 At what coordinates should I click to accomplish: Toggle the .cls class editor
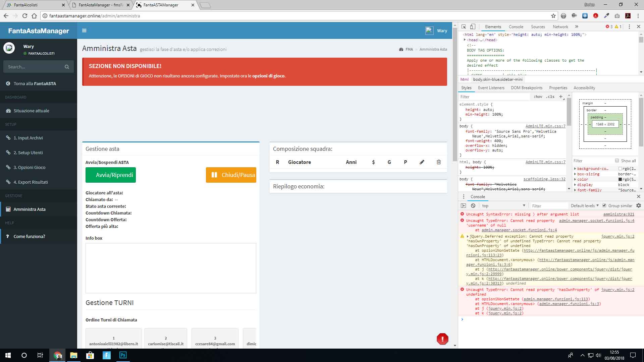pyautogui.click(x=550, y=97)
